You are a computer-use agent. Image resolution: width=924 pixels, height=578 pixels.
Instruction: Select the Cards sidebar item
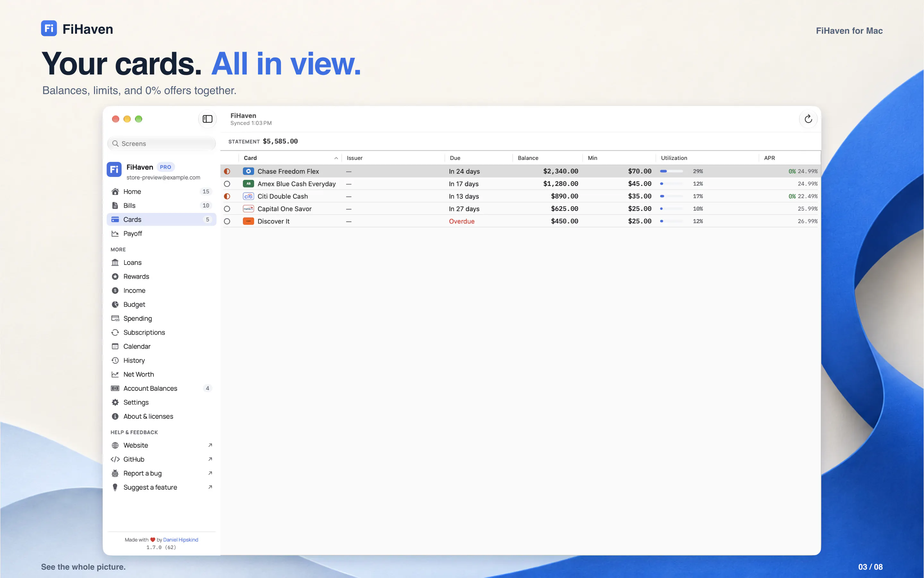point(161,219)
